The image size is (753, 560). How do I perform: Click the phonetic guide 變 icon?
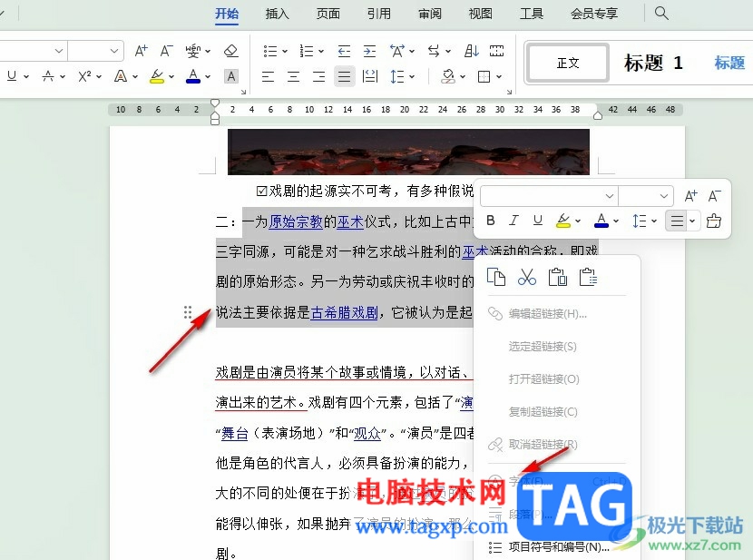coord(193,51)
